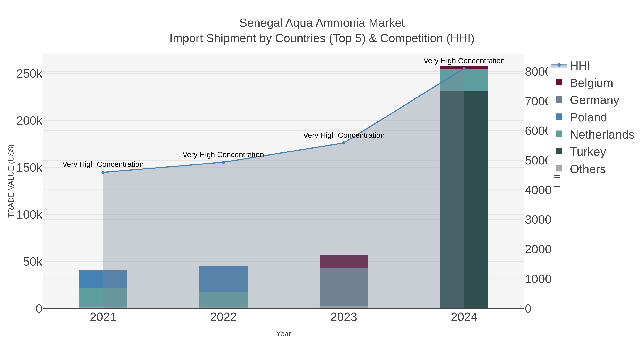Viewport: 644px width, 362px height.
Task: Select the Belgium bar segment in 2023
Action: click(344, 261)
